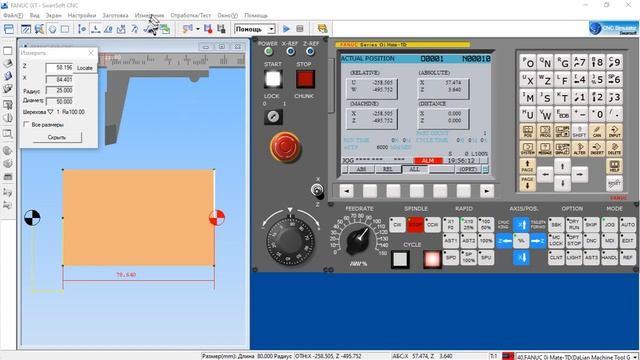Click the soft key left arrow under screen
640x360 pixels.
click(347, 191)
